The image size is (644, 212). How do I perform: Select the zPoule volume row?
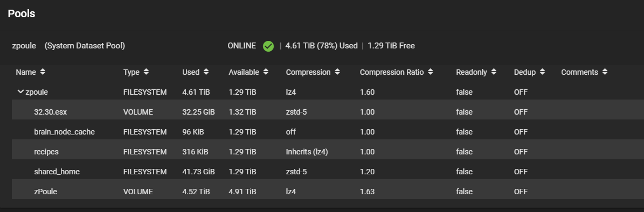(328, 192)
